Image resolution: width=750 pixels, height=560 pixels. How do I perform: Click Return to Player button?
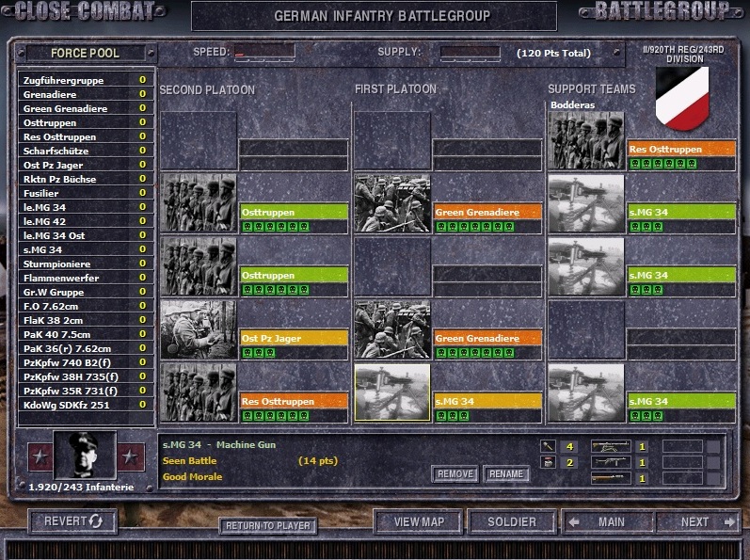(x=268, y=525)
